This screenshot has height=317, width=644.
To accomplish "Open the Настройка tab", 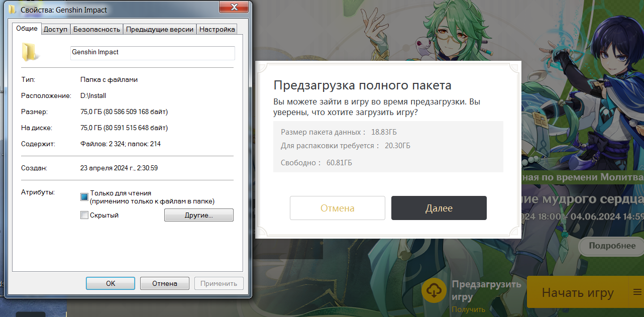I will tap(217, 29).
